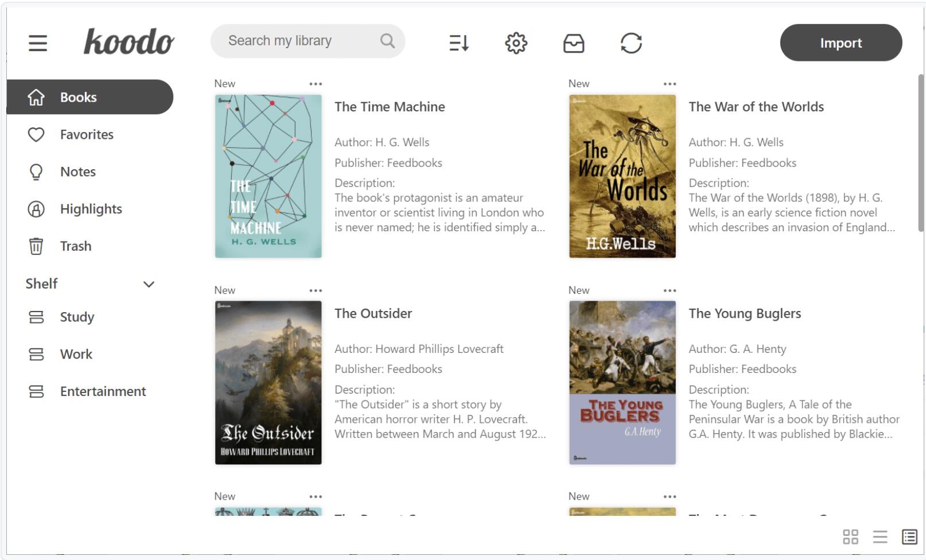Viewport: 926px width, 560px height.
Task: Open the Entertainment shelf link
Action: coord(102,391)
